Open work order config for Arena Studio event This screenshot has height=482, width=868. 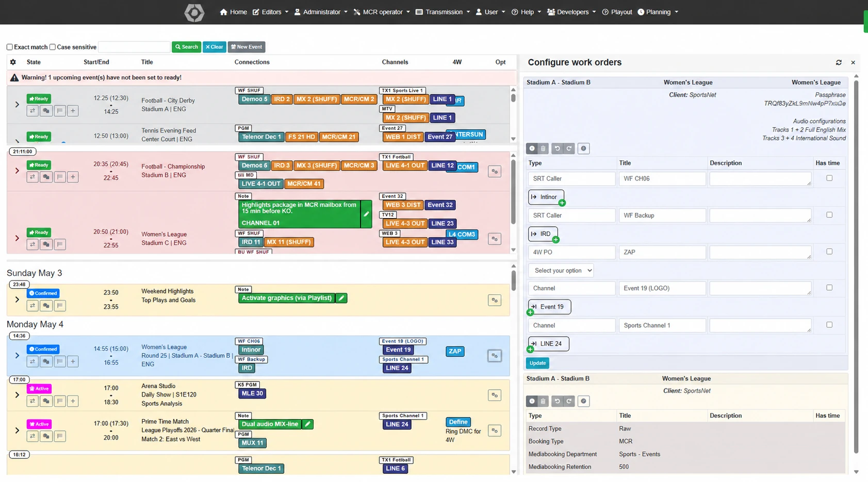pos(495,395)
